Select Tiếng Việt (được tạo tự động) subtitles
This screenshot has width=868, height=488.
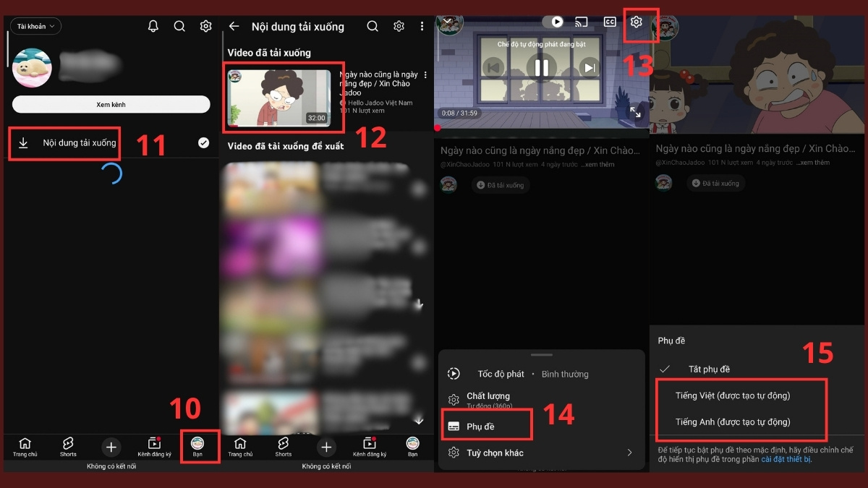[x=732, y=395]
